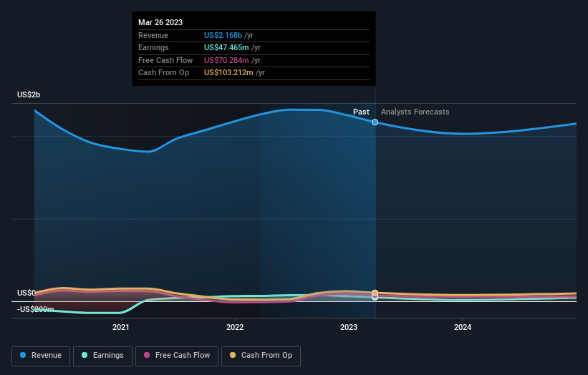588x375 pixels.
Task: Click the US$2b y-axis label
Action: 29,94
